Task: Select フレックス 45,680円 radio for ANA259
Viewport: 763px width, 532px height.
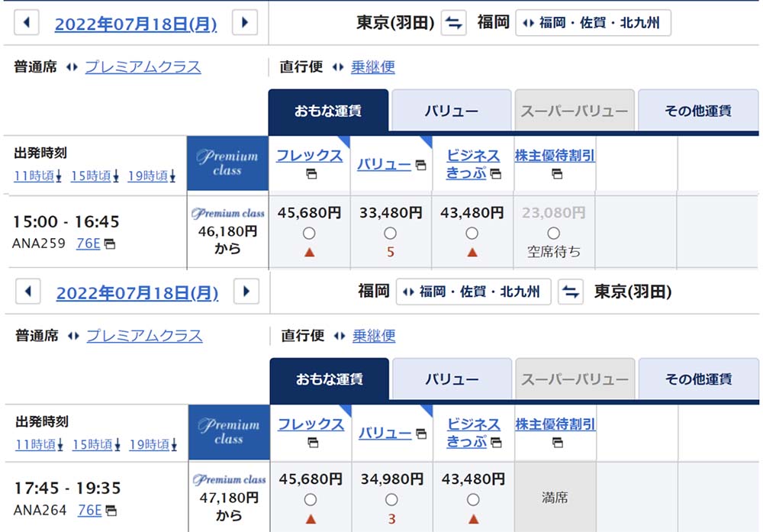Action: [309, 233]
